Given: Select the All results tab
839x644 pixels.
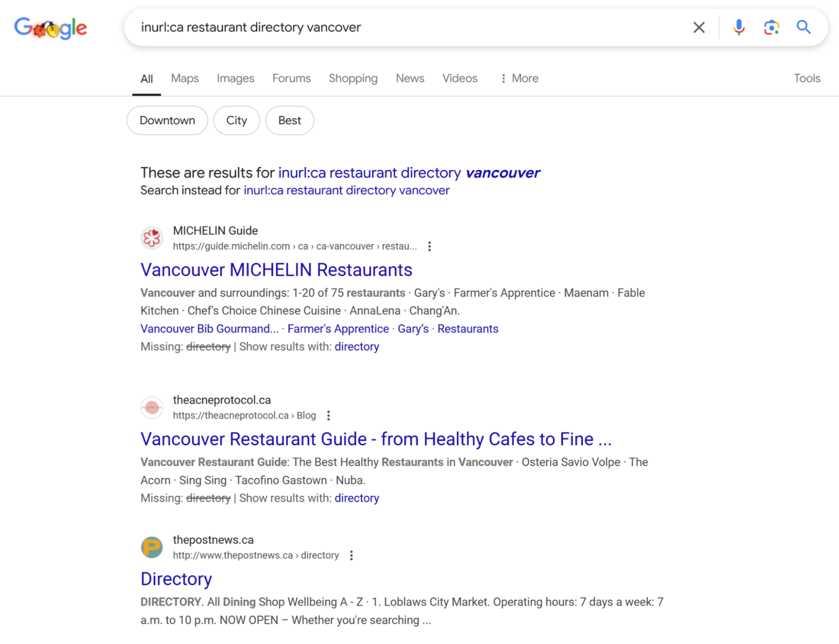Looking at the screenshot, I should coord(146,79).
